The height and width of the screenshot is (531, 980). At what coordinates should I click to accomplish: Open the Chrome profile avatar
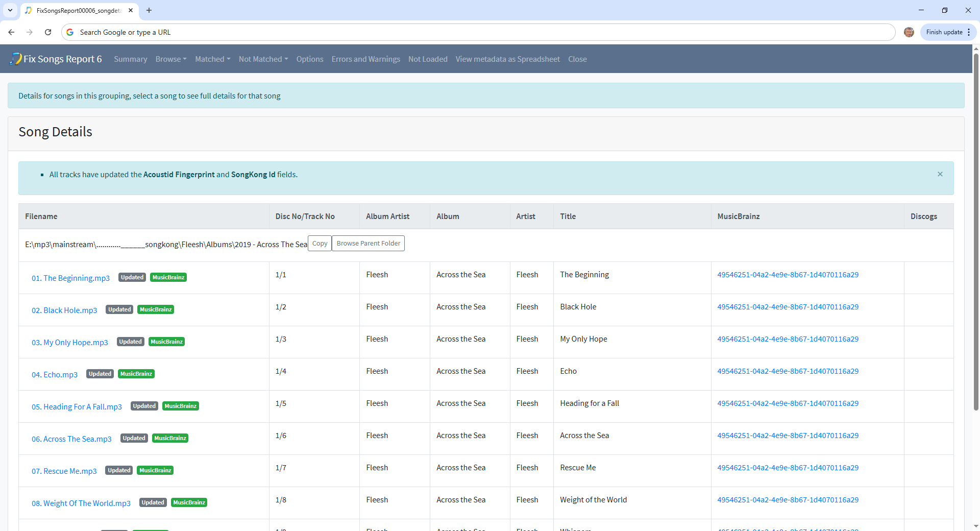click(x=909, y=32)
